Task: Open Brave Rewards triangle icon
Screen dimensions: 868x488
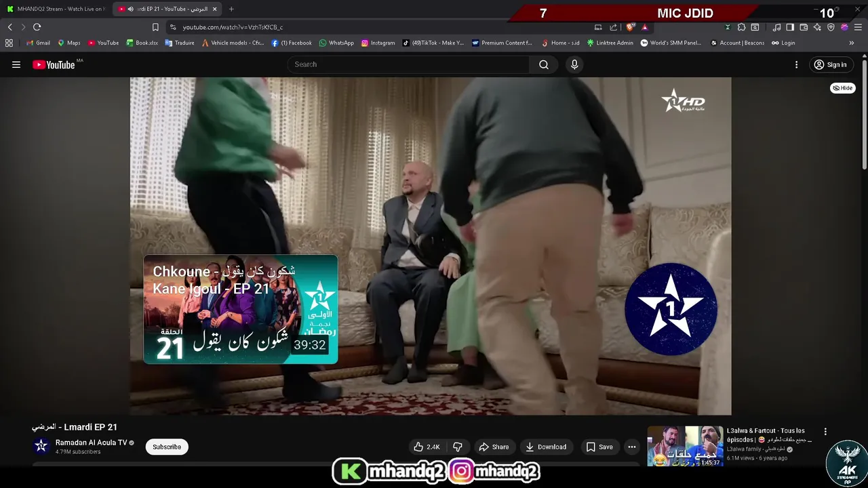Action: tap(644, 27)
